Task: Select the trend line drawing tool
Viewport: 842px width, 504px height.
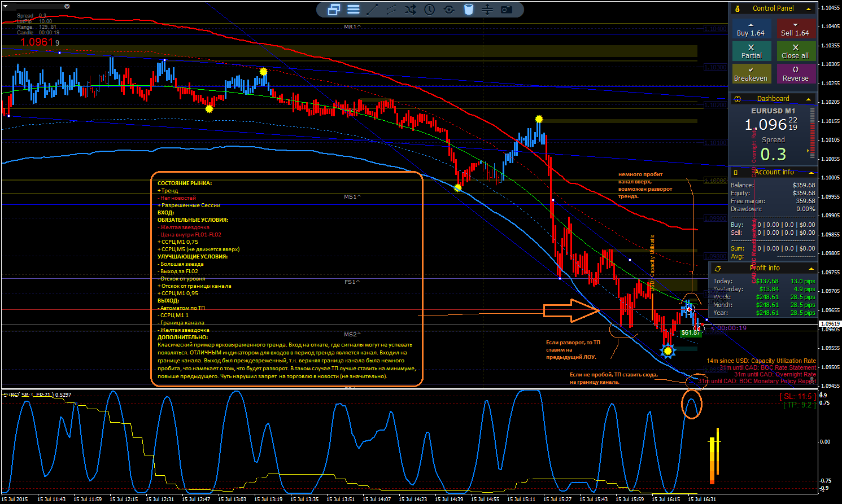Action: (372, 10)
